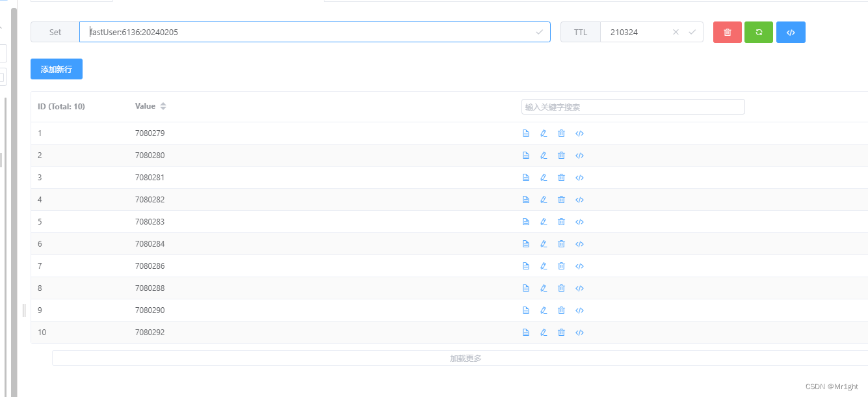Viewport: 868px width, 397px height.
Task: View details of row 7080281
Action: click(526, 178)
